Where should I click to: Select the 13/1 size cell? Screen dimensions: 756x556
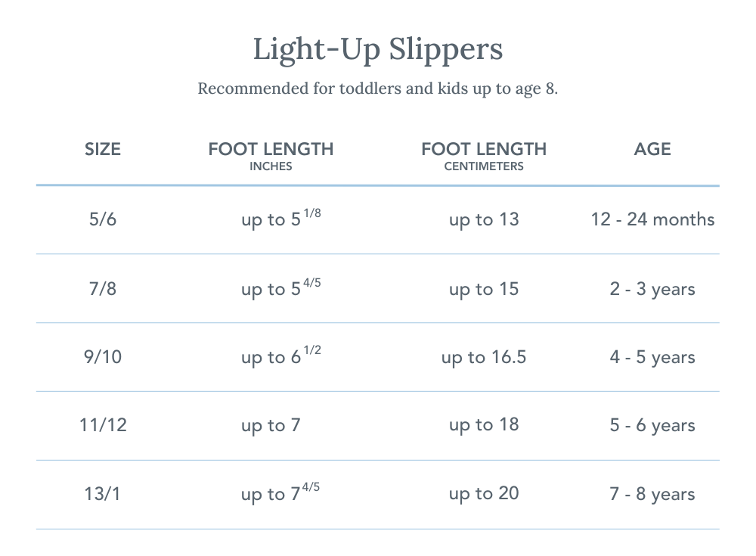(103, 494)
